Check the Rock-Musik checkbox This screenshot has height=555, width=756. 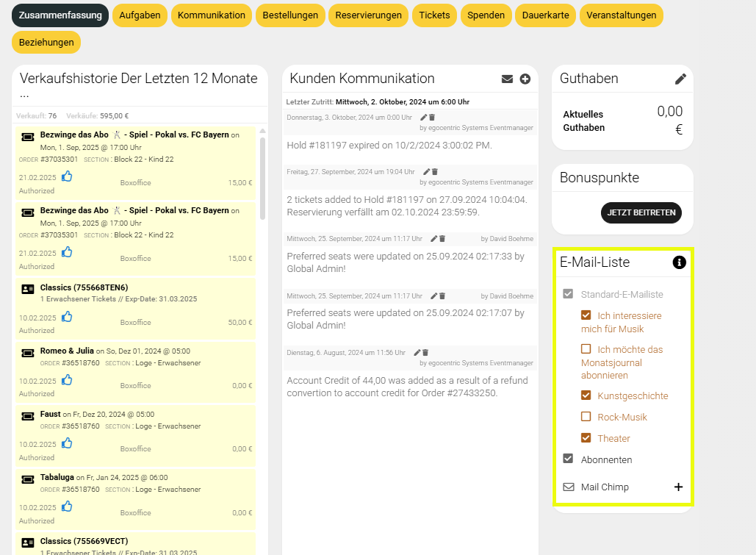coord(586,417)
